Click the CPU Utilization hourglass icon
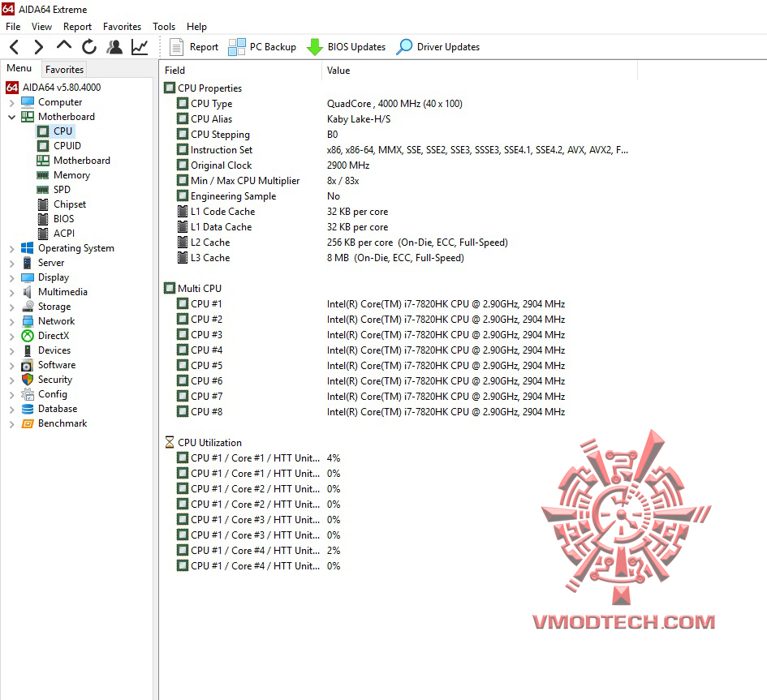 [170, 442]
